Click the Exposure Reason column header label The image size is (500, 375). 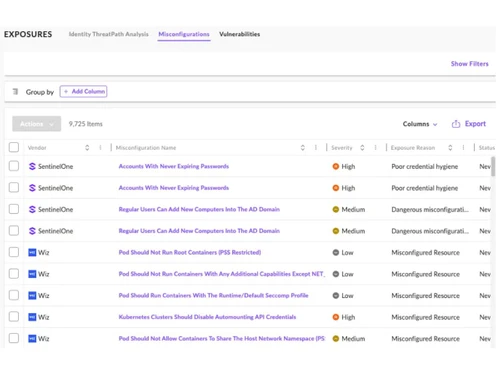(x=413, y=148)
